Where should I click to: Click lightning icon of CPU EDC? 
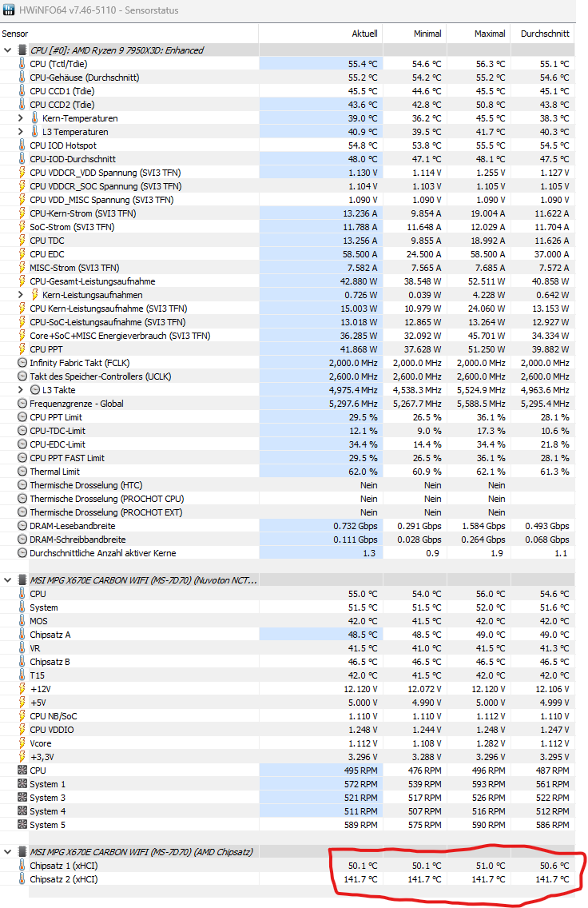click(x=22, y=254)
